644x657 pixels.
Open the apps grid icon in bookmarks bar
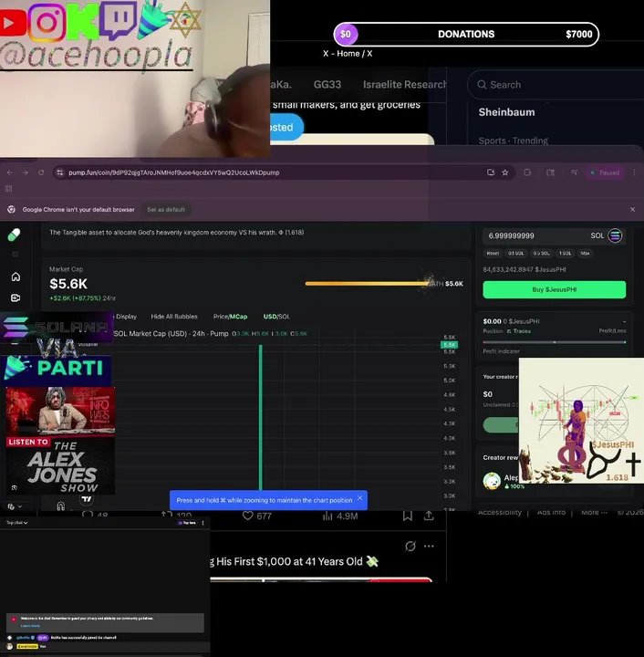(9, 189)
